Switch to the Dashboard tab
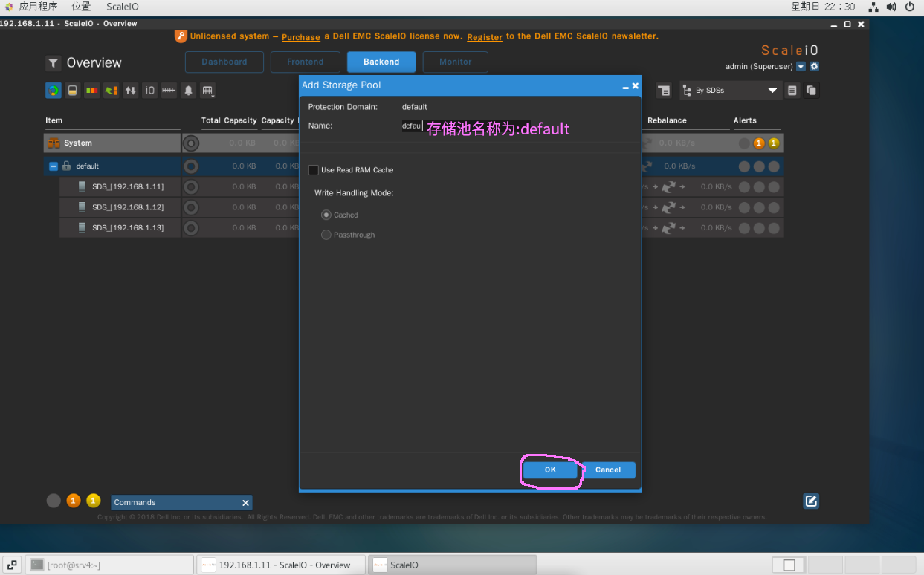 pos(224,62)
